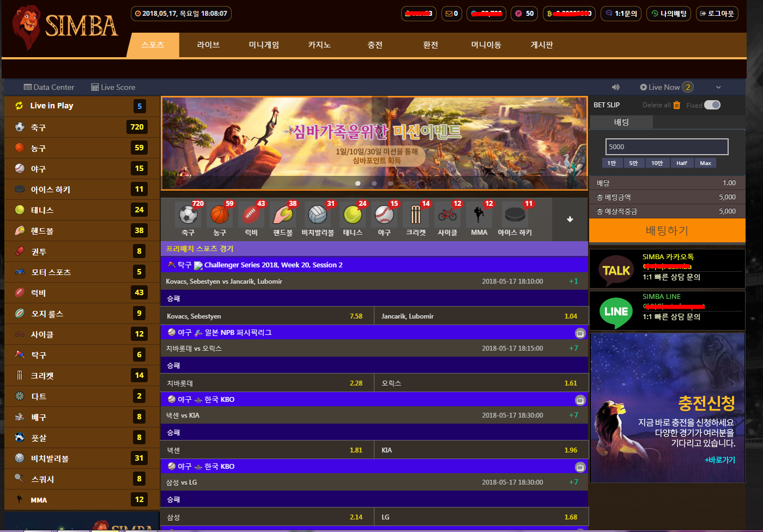Viewport: 763px width, 532px height.
Task: Open 나의배팅 in header
Action: [669, 14]
